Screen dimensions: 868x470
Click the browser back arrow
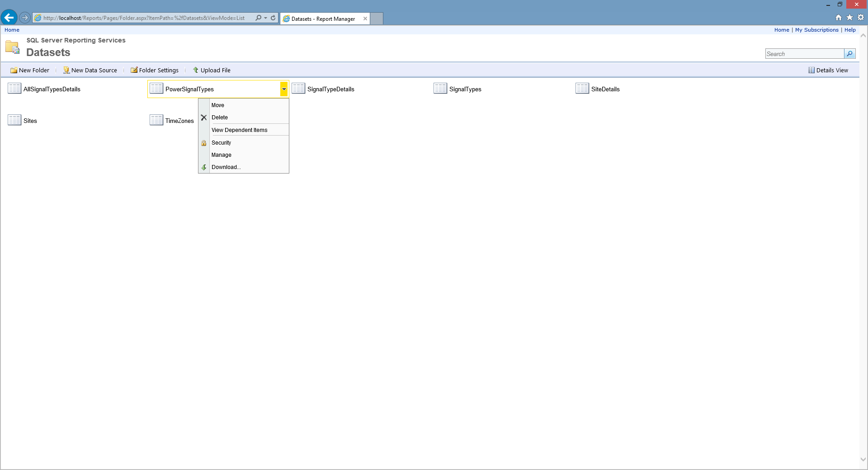point(9,18)
